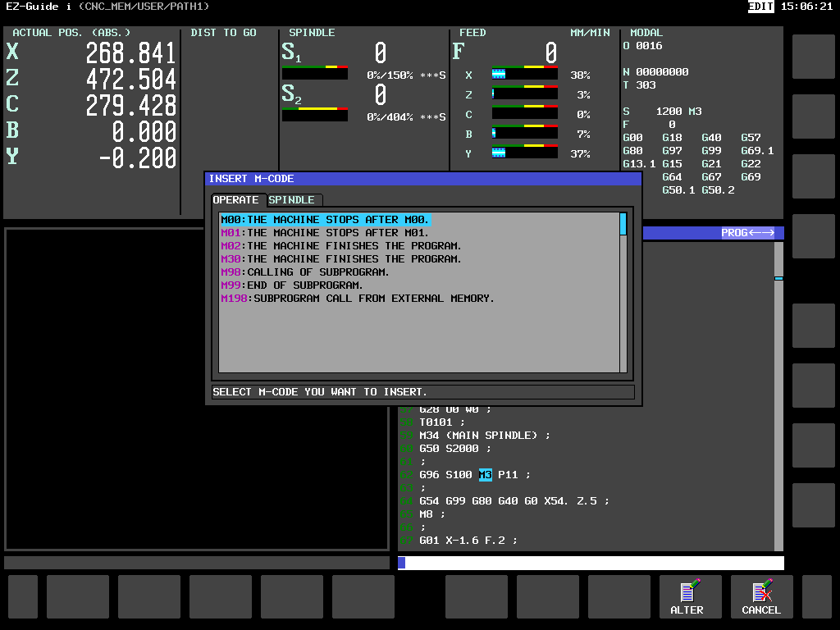Click the T0101 line in program
This screenshot has width=840, height=630.
tap(442, 422)
